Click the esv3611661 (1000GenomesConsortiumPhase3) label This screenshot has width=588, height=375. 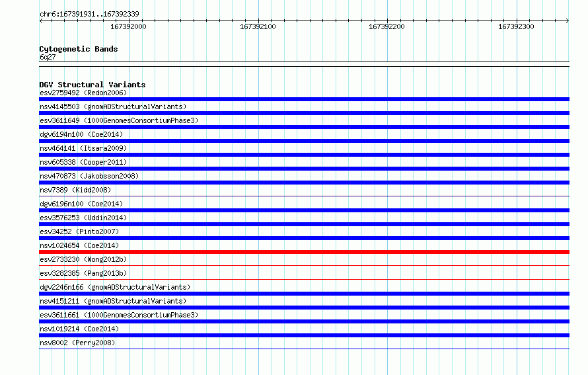119,315
